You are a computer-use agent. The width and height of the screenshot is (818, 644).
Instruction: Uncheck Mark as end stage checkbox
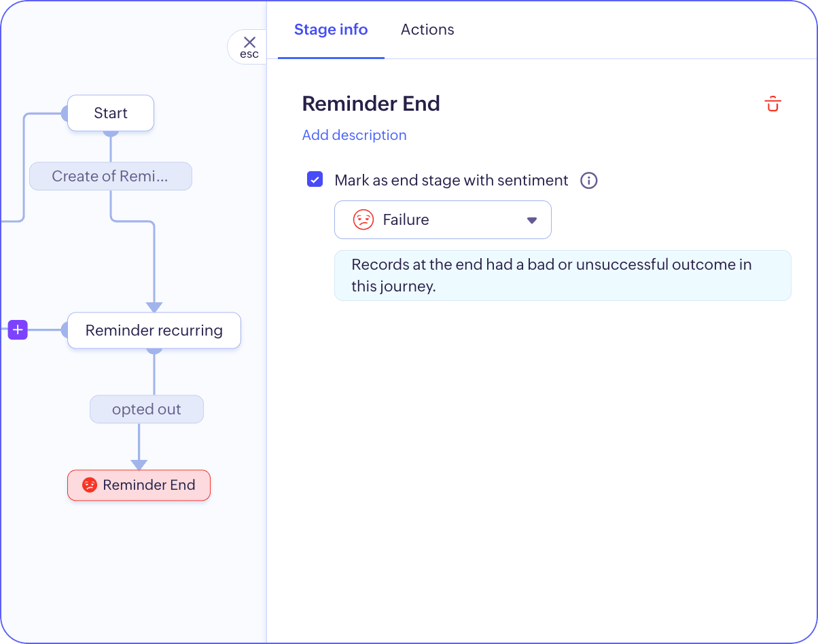click(315, 180)
